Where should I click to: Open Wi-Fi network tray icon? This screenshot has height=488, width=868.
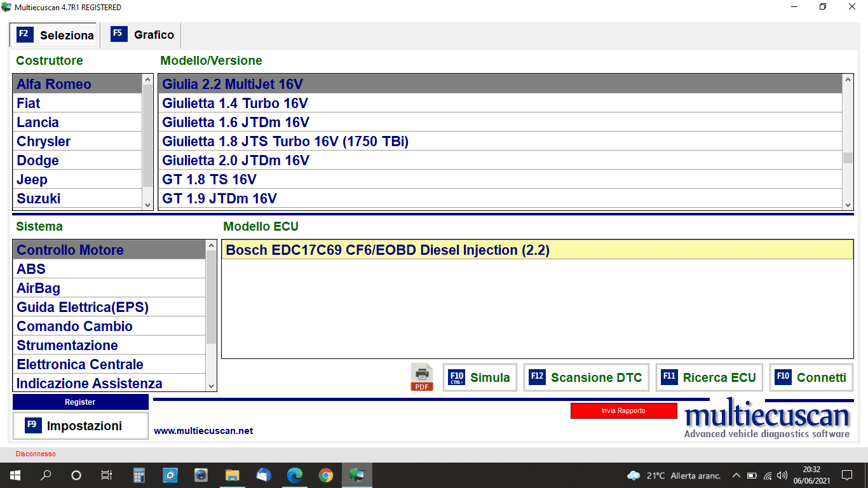[768, 475]
